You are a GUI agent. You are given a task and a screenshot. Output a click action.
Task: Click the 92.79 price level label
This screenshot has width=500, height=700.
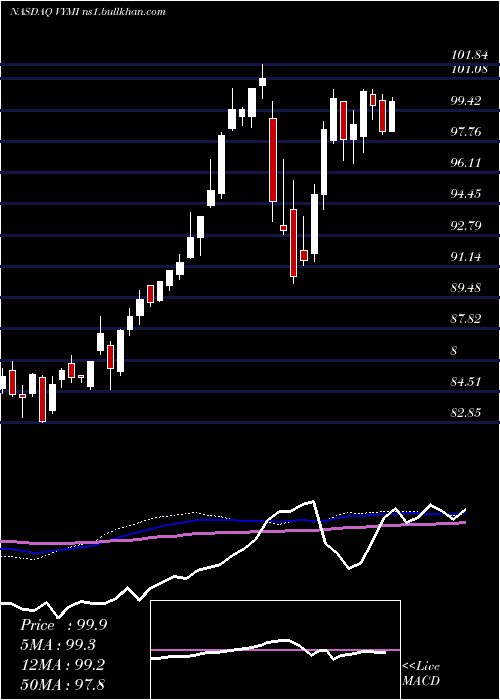(x=466, y=225)
